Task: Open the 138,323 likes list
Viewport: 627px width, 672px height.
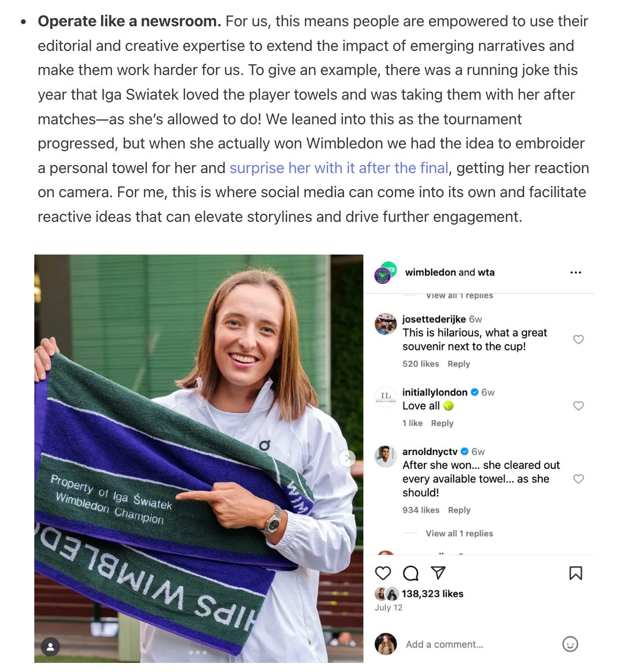Action: (432, 594)
